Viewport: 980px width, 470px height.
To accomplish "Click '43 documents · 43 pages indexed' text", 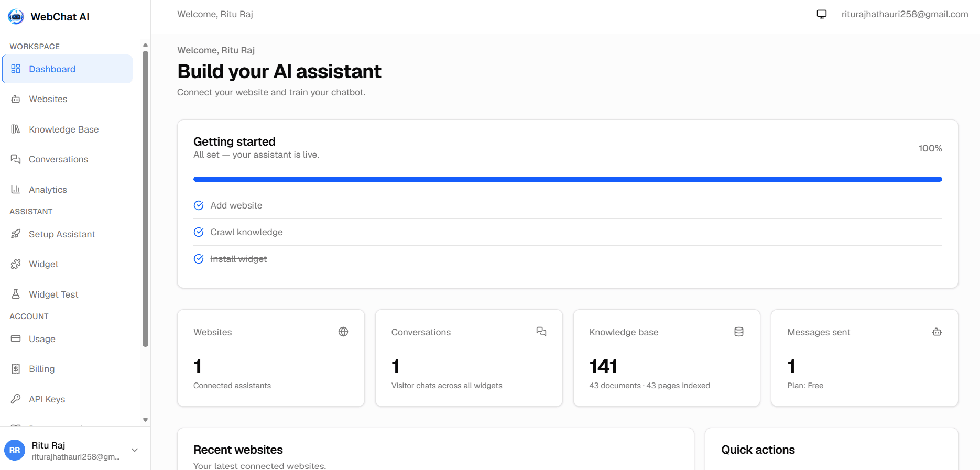I will [649, 386].
